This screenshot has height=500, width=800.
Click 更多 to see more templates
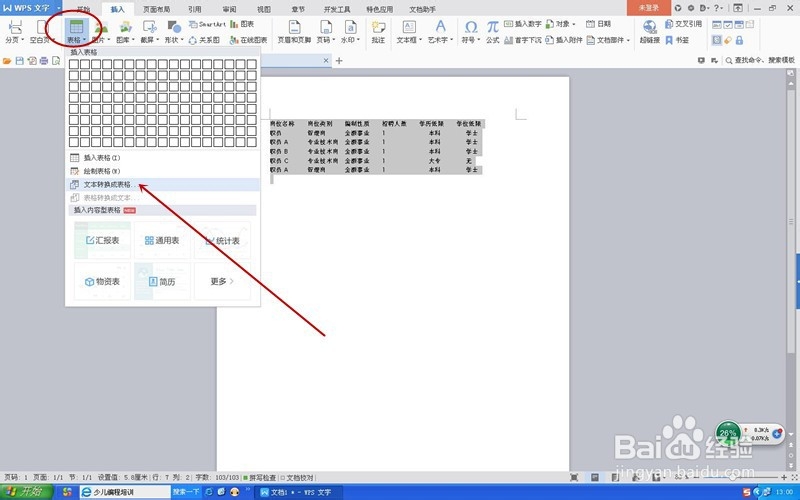click(x=222, y=282)
